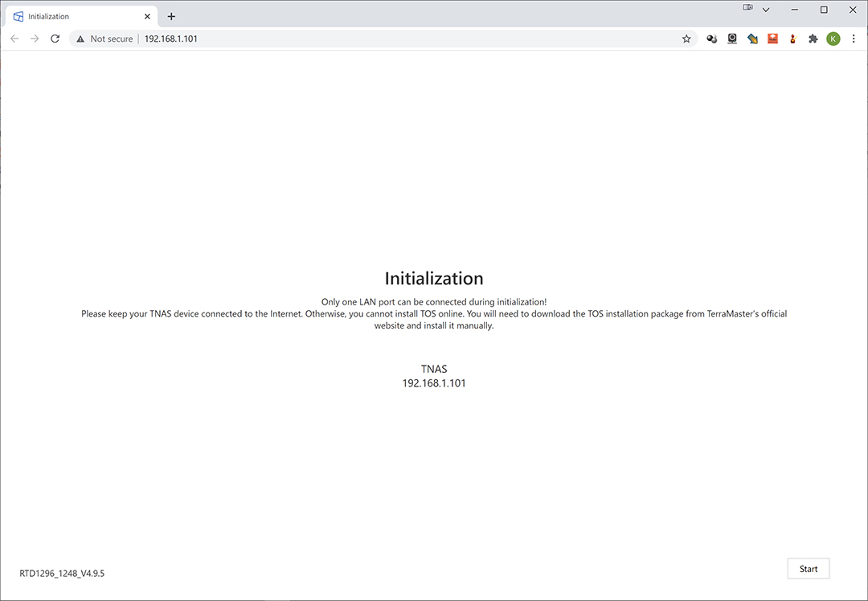Image resolution: width=868 pixels, height=601 pixels.
Task: Maximize the browser window
Action: point(824,10)
